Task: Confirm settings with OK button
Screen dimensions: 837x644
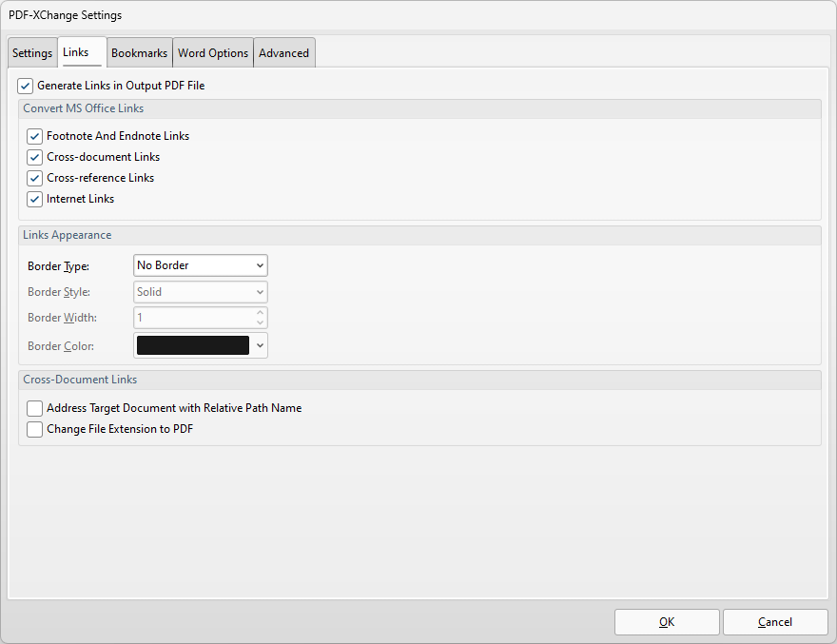Action: (x=667, y=622)
